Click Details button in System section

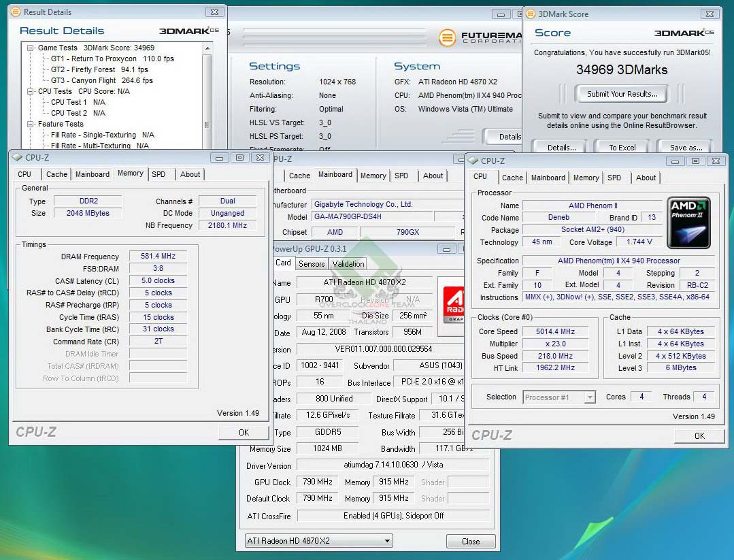(503, 137)
